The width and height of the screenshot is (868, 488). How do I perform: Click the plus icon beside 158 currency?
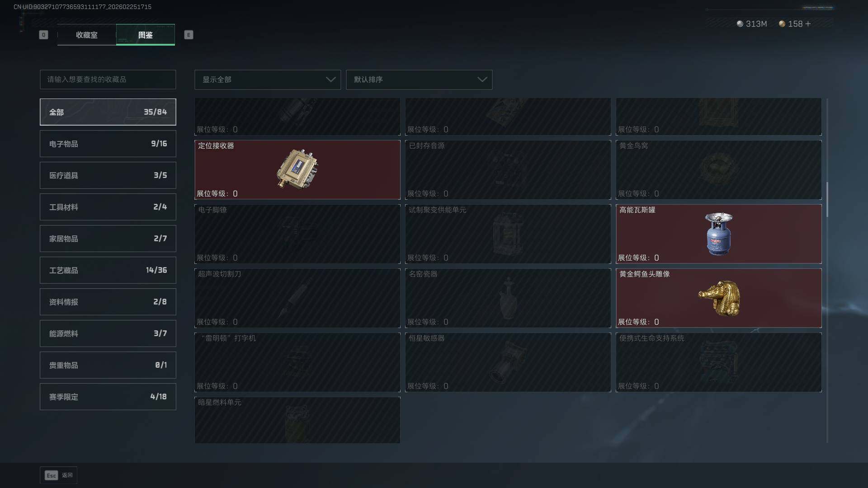click(808, 23)
